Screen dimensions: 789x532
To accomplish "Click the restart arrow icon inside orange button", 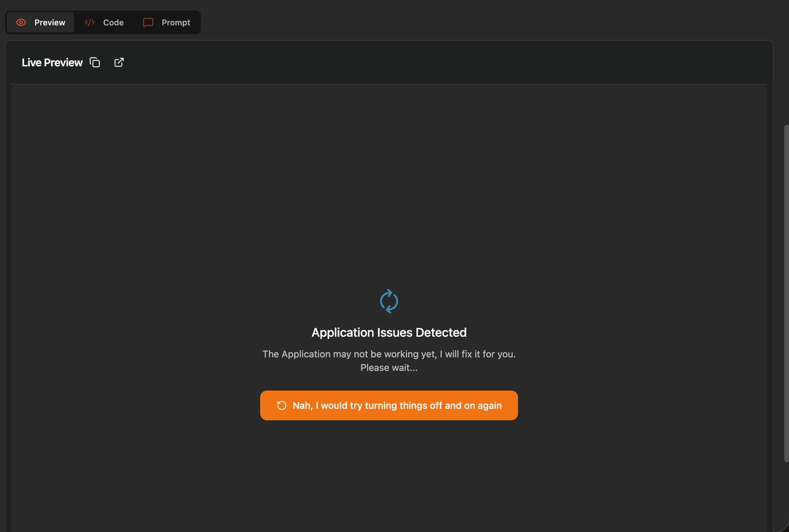I will [x=282, y=405].
